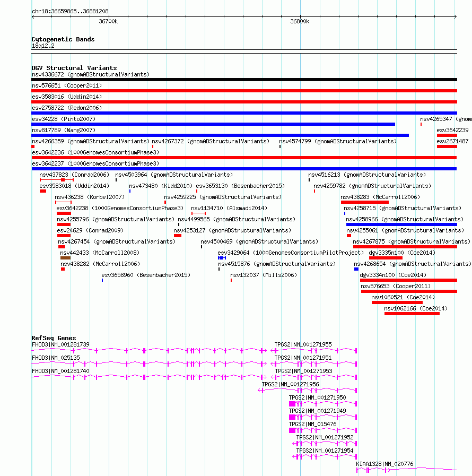Select the brown nsv442433 variant bar
The width and height of the screenshot is (472, 476).
(66, 258)
